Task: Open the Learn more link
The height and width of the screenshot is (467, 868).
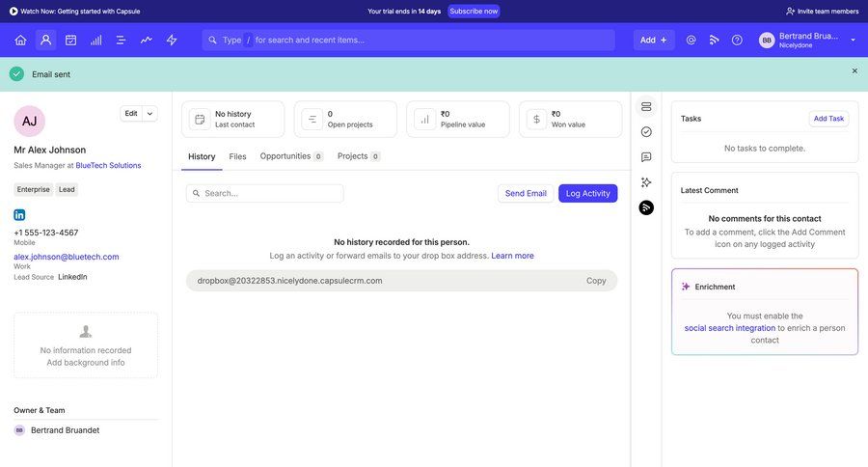Action: pos(513,256)
